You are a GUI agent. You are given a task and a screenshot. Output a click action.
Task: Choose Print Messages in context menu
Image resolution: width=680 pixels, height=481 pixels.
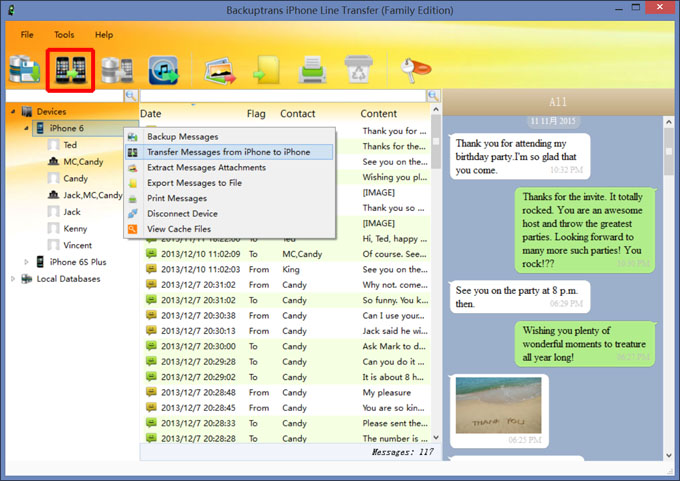[x=229, y=198]
